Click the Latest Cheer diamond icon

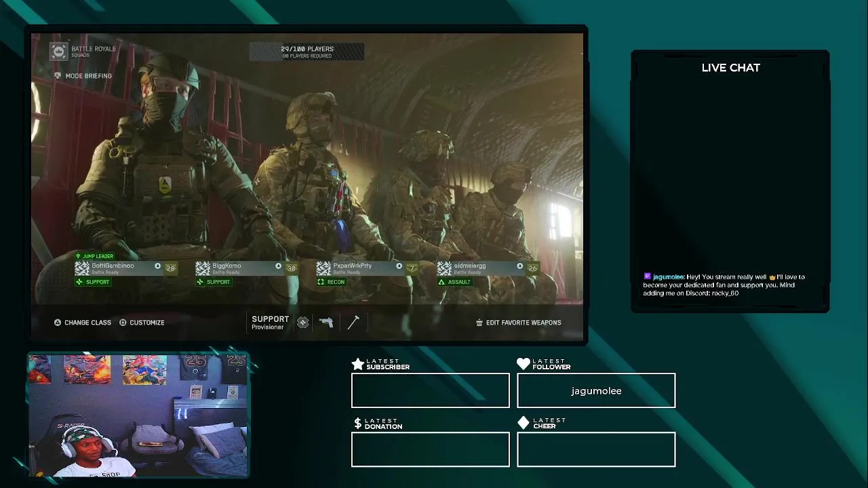coord(524,423)
